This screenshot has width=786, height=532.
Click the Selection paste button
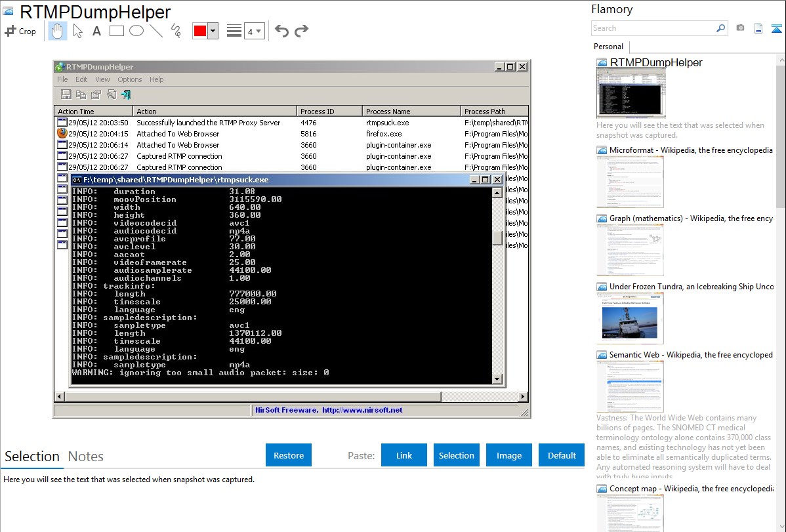[x=457, y=455]
